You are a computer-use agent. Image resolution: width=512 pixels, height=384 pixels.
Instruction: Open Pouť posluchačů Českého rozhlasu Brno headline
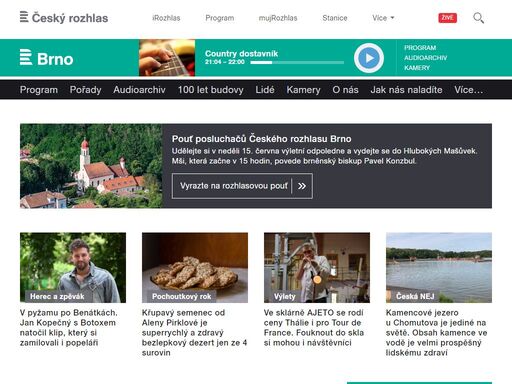click(x=261, y=139)
